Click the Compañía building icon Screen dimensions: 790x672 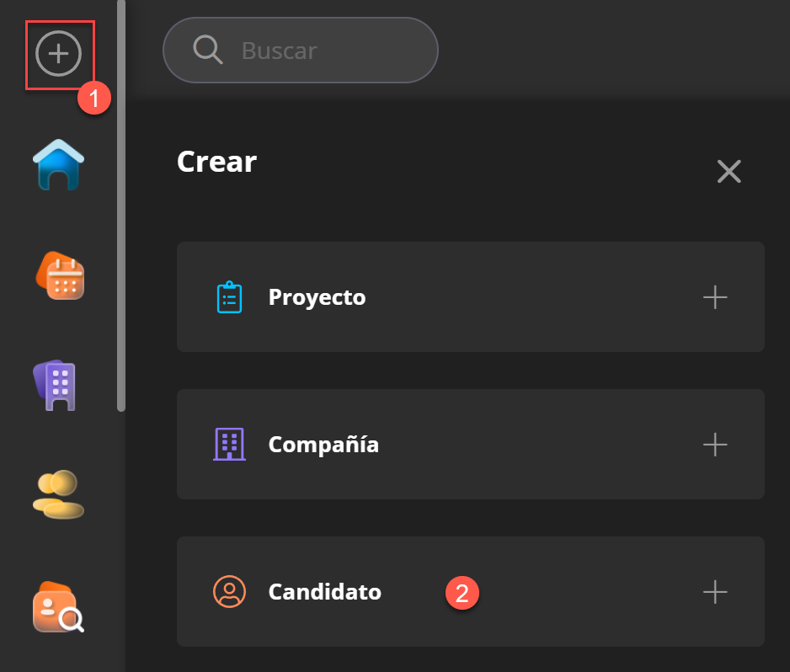[229, 444]
